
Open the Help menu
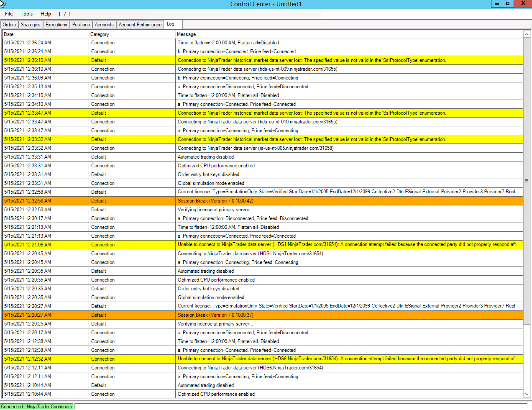(46, 14)
